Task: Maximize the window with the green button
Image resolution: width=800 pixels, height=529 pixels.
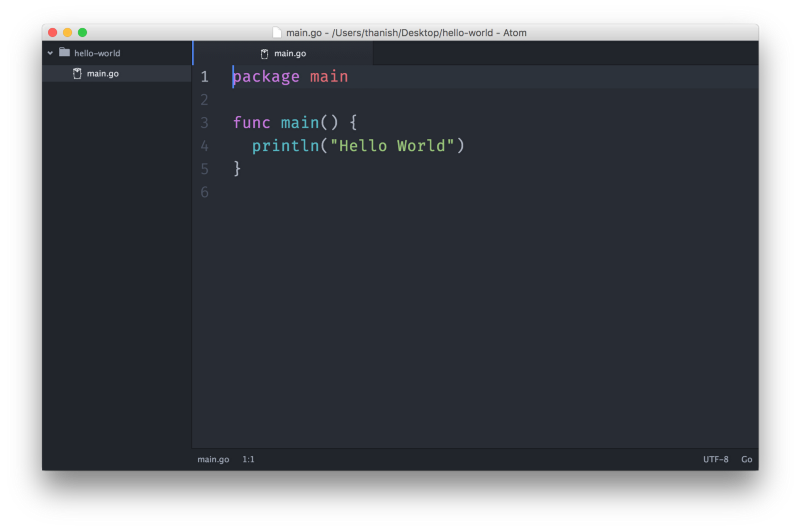Action: pyautogui.click(x=82, y=33)
